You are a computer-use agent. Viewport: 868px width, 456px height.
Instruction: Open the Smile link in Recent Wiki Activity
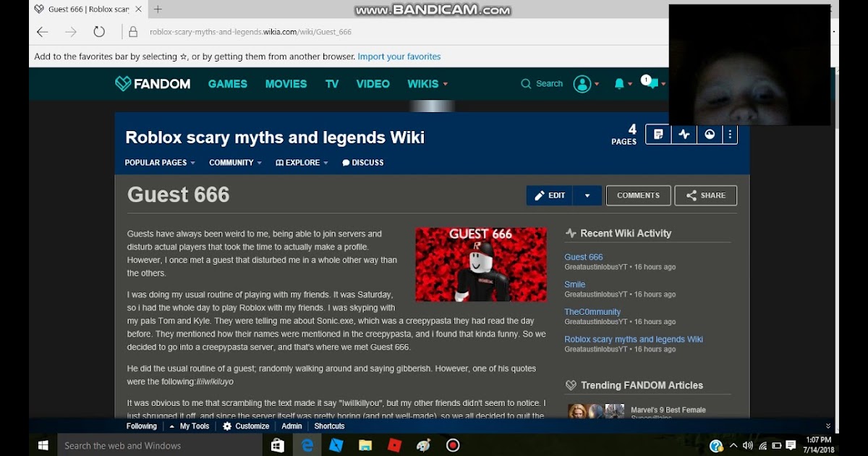click(575, 284)
